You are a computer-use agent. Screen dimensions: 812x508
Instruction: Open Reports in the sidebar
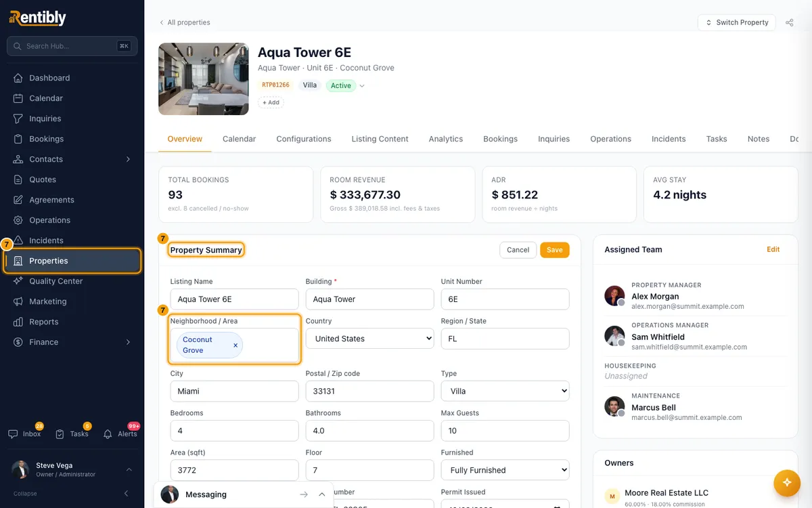[72, 322]
